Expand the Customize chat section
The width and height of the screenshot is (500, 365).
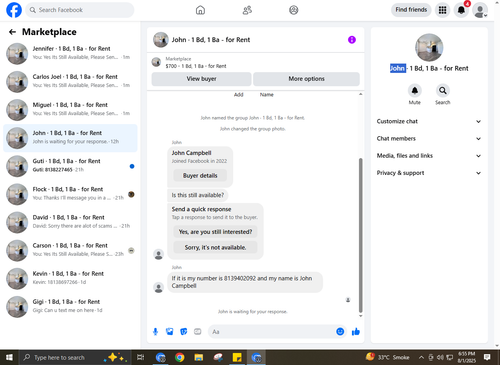pyautogui.click(x=429, y=121)
